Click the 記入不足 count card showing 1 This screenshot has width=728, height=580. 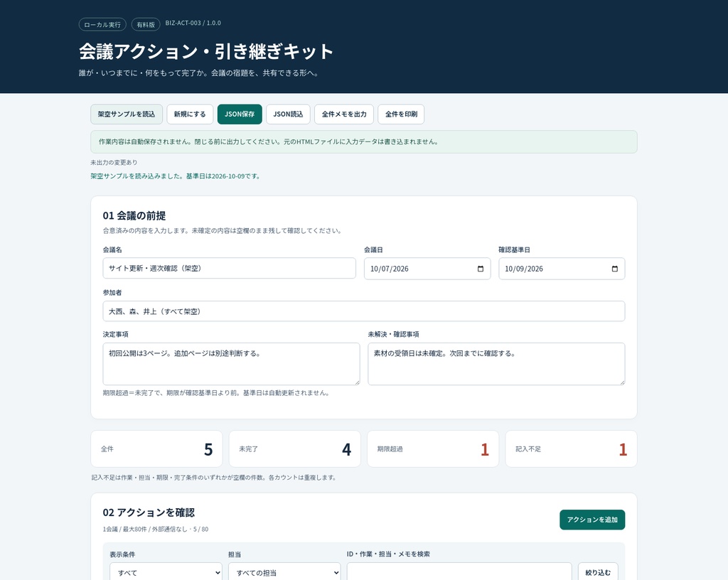[571, 449]
